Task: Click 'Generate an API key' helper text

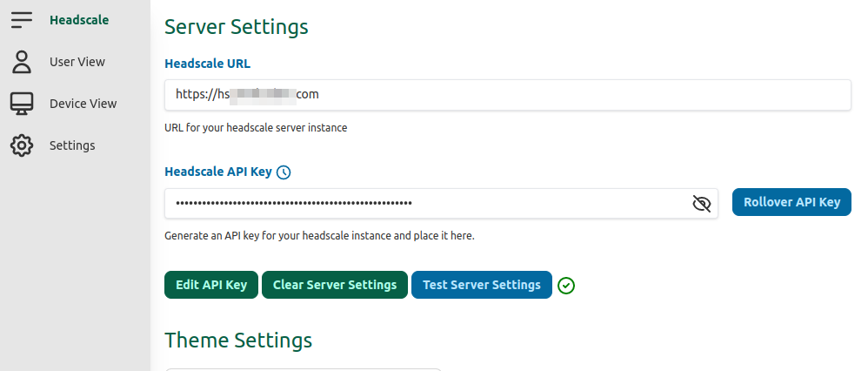Action: tap(319, 236)
